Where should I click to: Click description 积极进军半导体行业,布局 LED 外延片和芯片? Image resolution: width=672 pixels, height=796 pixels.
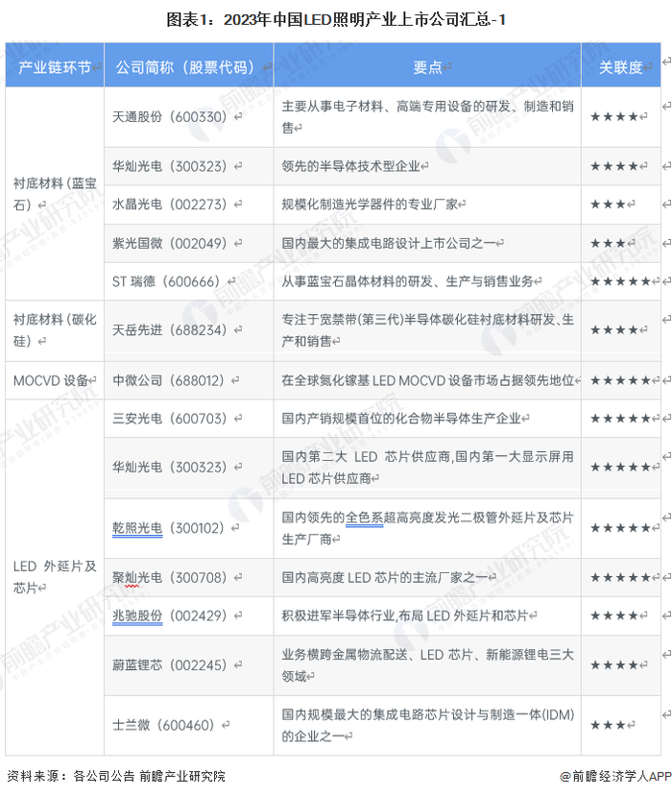click(405, 615)
